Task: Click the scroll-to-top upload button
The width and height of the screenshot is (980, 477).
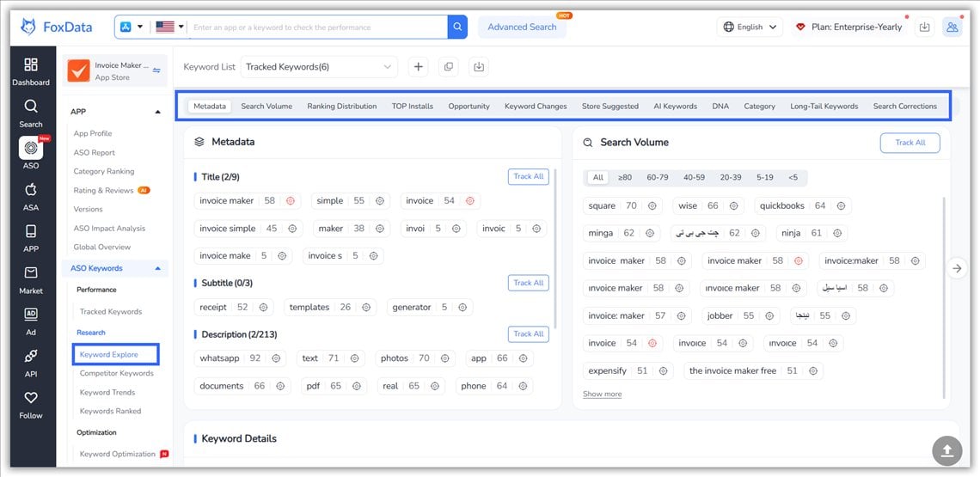Action: pyautogui.click(x=946, y=450)
